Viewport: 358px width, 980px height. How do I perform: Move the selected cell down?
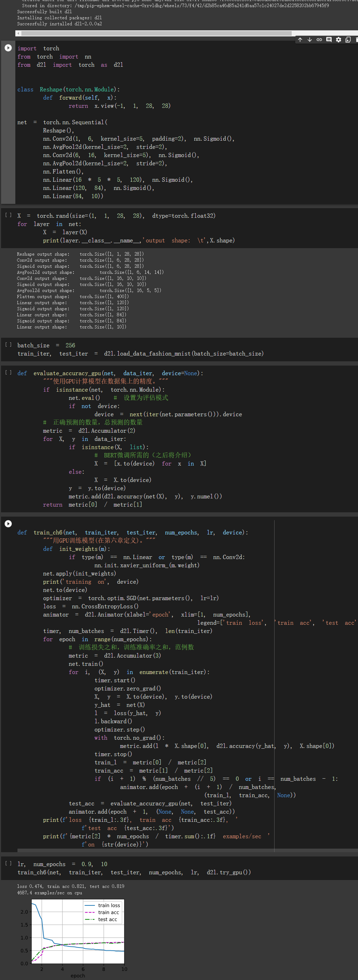point(310,40)
